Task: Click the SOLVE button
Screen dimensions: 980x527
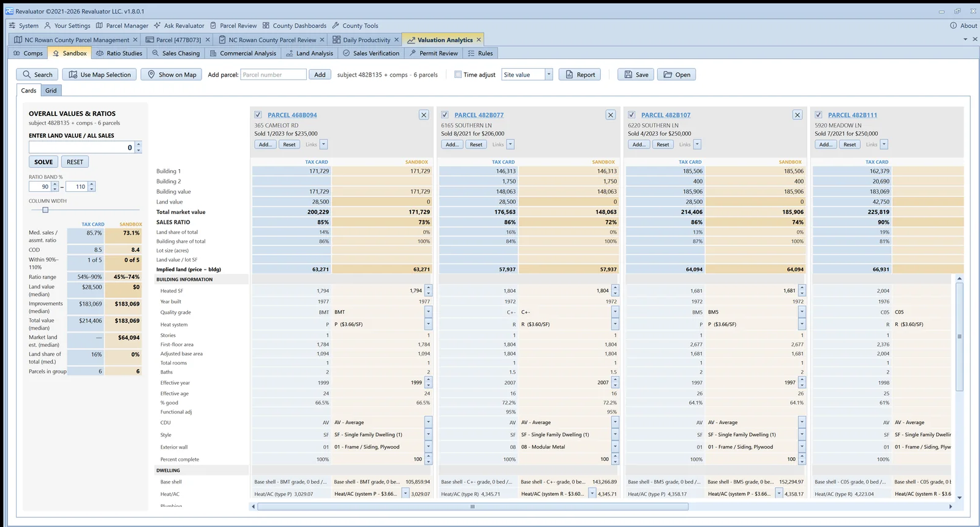Action: tap(43, 162)
